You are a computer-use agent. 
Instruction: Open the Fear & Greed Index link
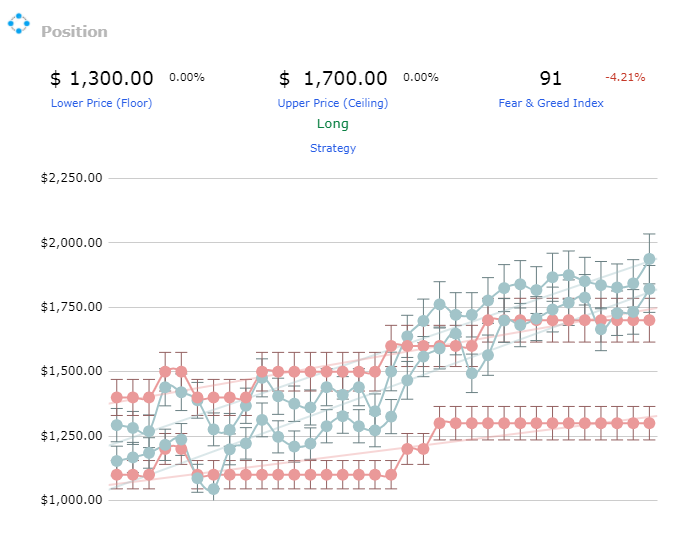[x=551, y=103]
